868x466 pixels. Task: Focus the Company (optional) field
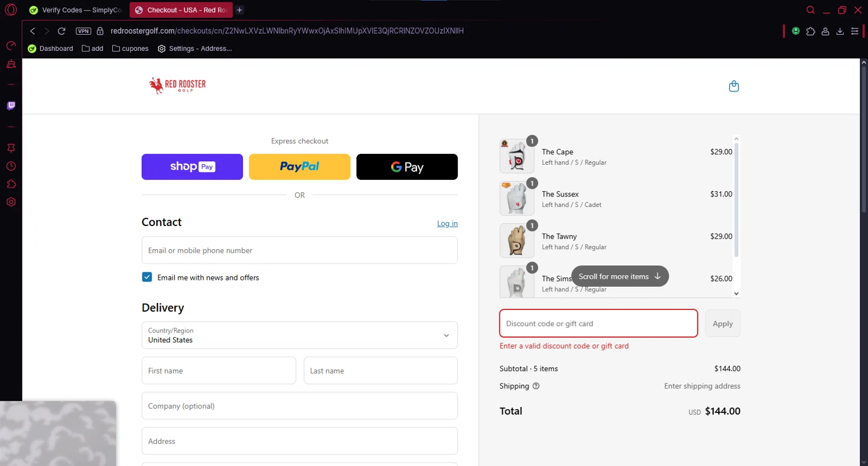tap(300, 406)
